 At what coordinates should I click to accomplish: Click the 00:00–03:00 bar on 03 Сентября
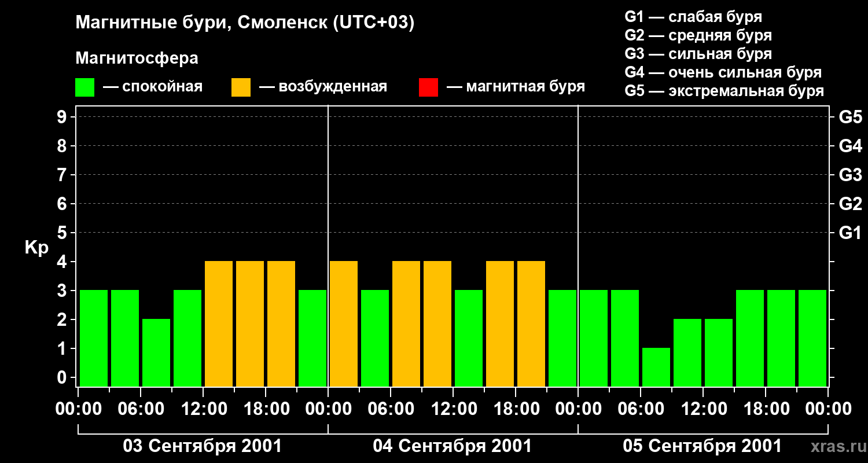tap(94, 338)
